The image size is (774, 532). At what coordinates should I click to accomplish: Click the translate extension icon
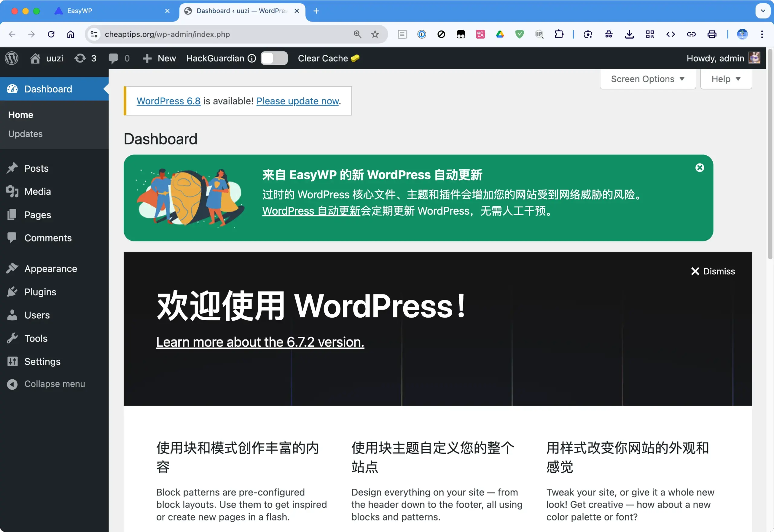(x=480, y=34)
